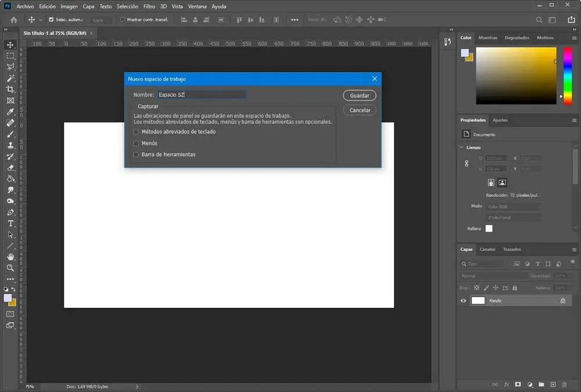581x392 pixels.
Task: Click the lock icon on Fondo layer
Action: point(562,301)
